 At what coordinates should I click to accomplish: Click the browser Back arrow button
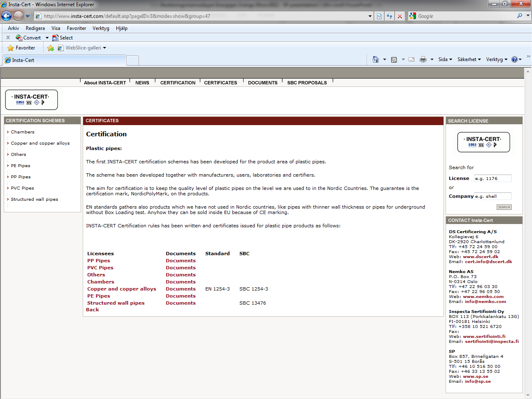[x=6, y=16]
